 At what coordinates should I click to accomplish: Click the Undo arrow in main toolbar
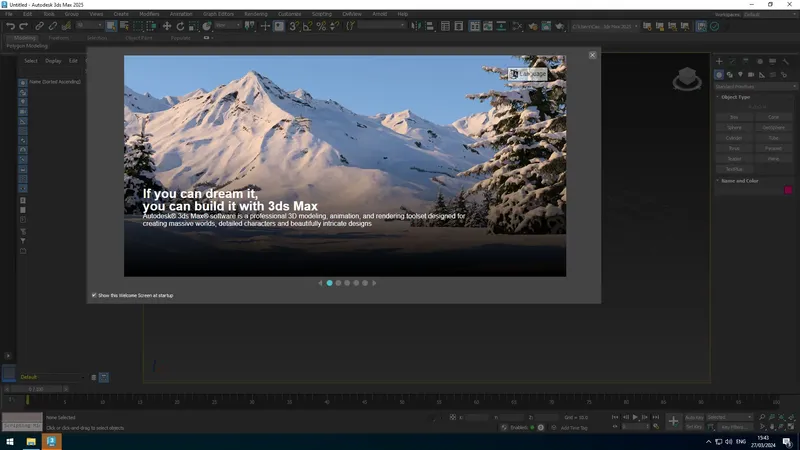coord(10,26)
